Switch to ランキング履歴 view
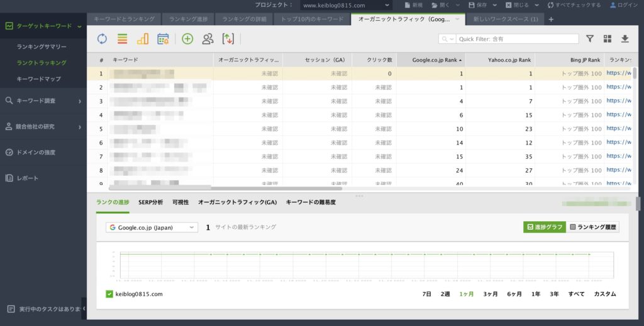Viewport: 644px width, 326px height. pyautogui.click(x=592, y=227)
